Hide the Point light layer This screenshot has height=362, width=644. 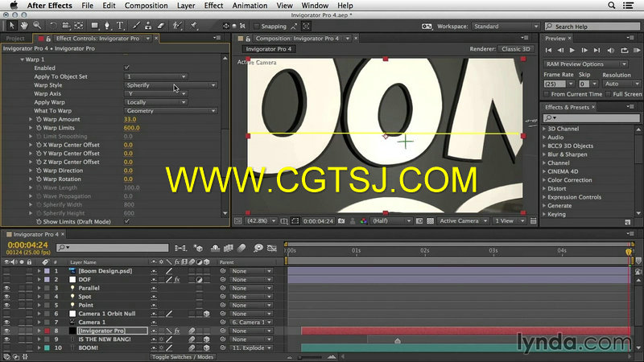6,306
